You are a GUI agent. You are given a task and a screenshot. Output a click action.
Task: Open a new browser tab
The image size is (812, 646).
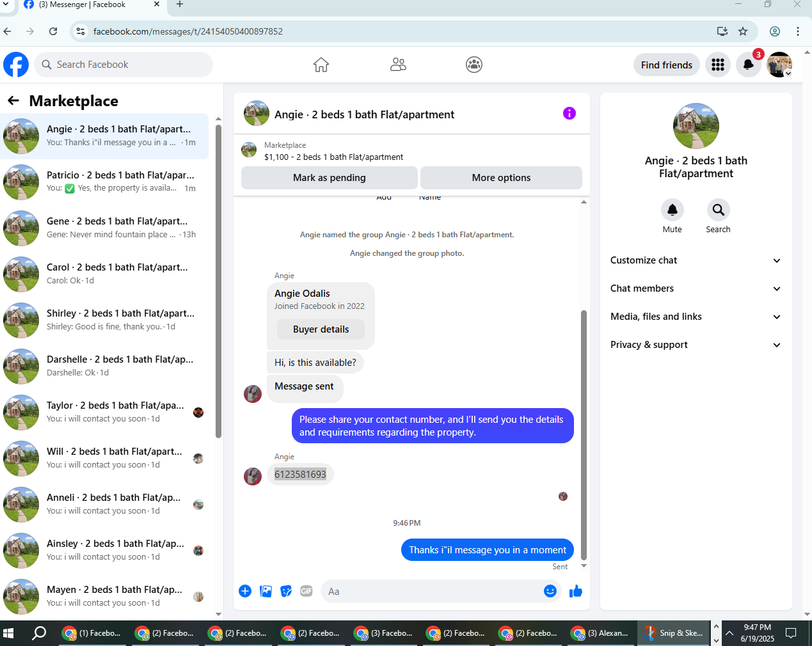point(180,4)
